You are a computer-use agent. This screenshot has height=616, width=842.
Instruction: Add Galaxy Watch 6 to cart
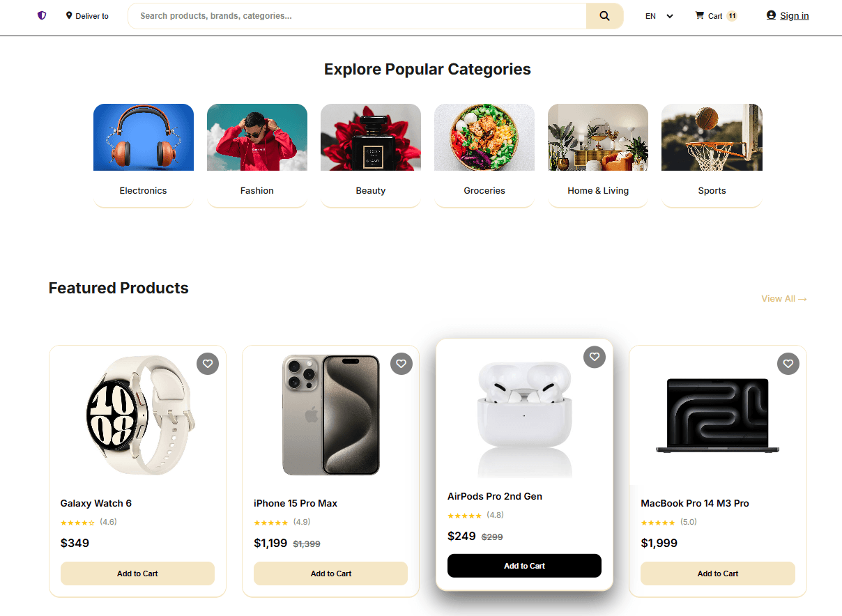click(x=137, y=573)
